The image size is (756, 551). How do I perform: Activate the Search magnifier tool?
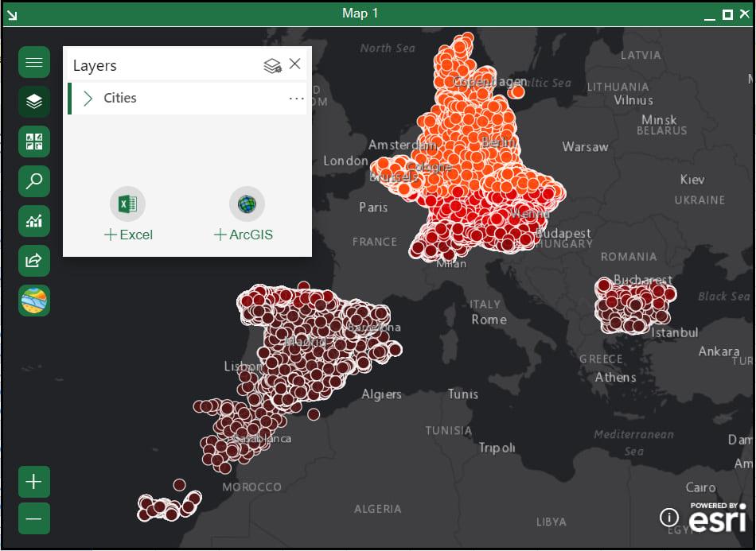[x=33, y=181]
